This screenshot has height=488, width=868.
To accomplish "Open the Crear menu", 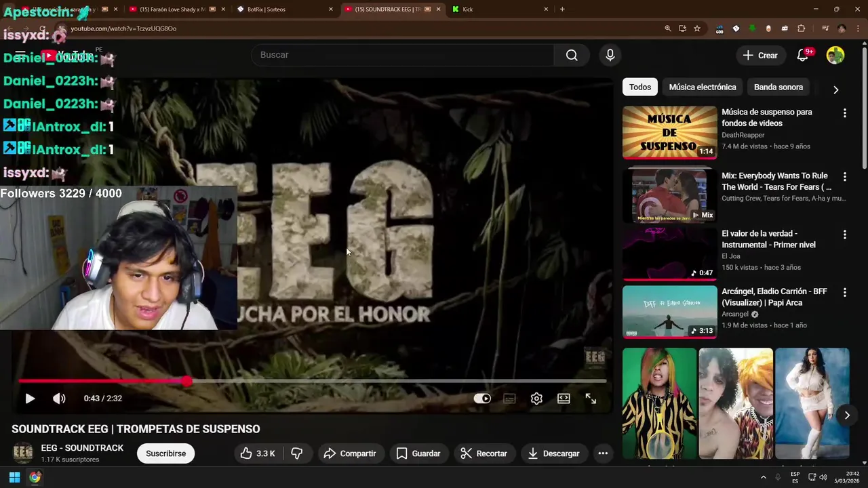I will pyautogui.click(x=760, y=56).
